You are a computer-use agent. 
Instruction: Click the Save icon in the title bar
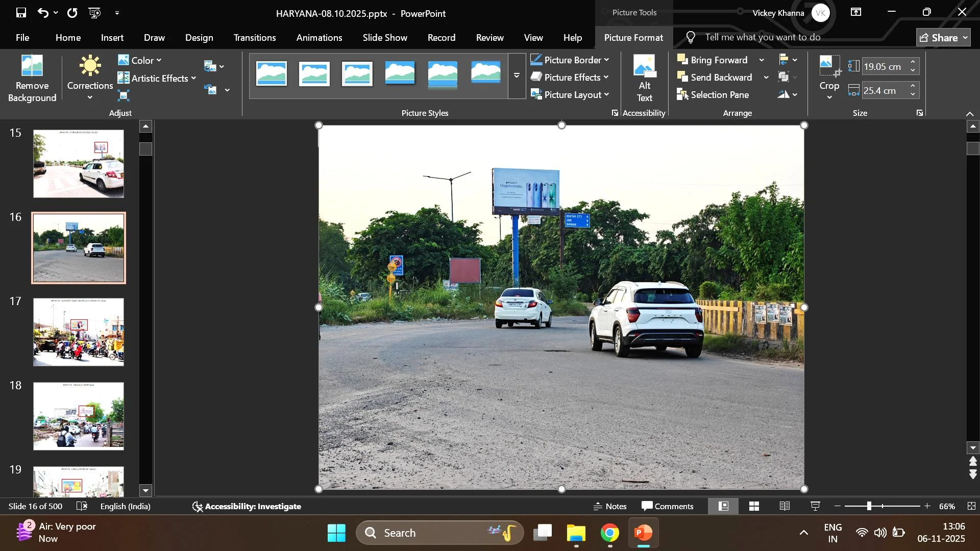[x=21, y=13]
